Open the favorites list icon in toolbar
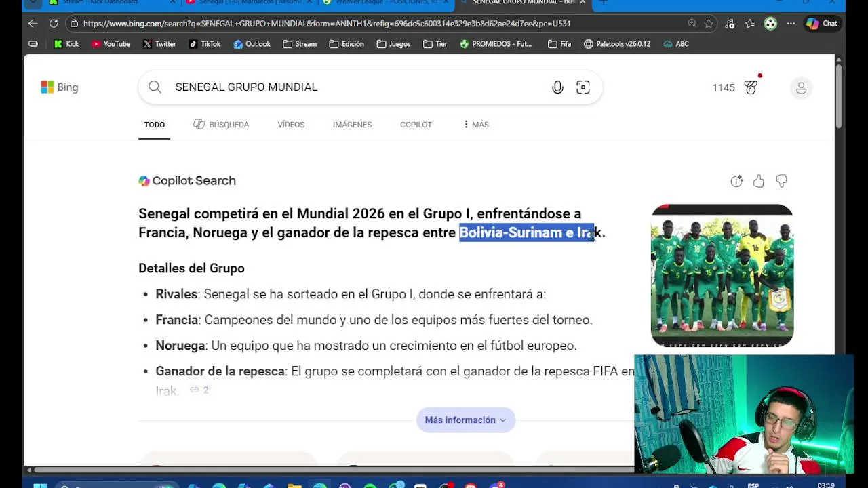868x488 pixels. pos(750,23)
